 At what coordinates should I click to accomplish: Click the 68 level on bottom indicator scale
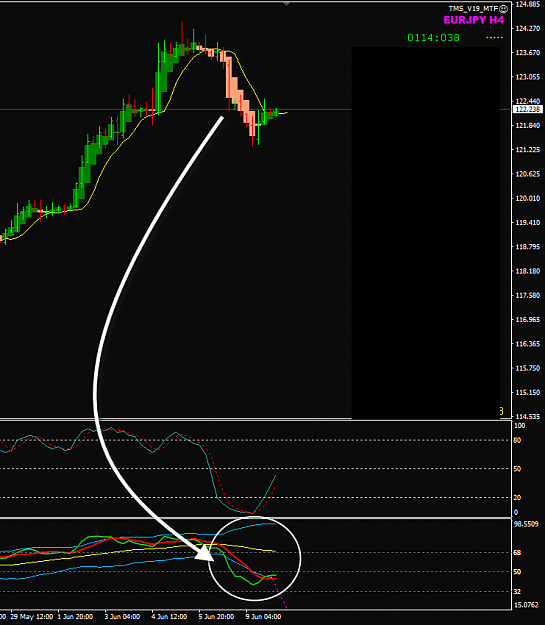(x=517, y=553)
